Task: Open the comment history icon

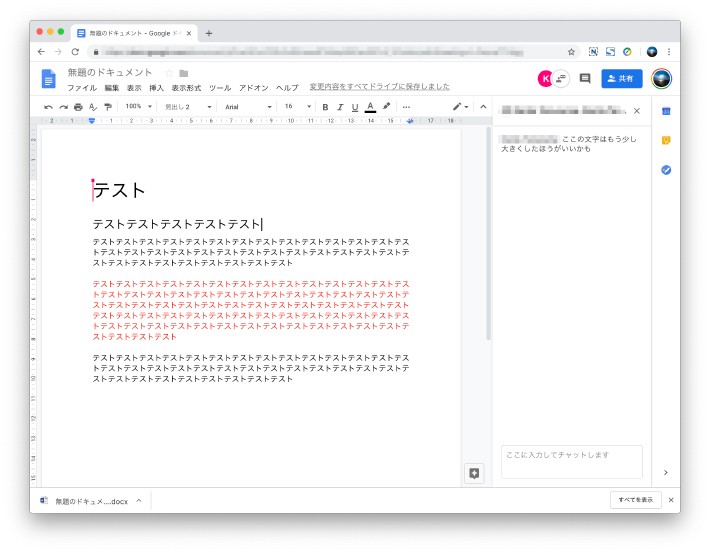Action: click(x=585, y=79)
